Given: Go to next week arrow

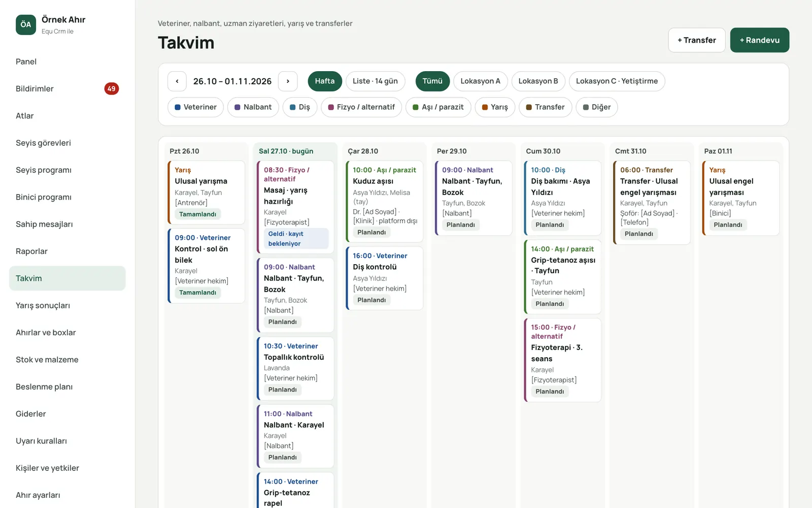Looking at the screenshot, I should [288, 81].
